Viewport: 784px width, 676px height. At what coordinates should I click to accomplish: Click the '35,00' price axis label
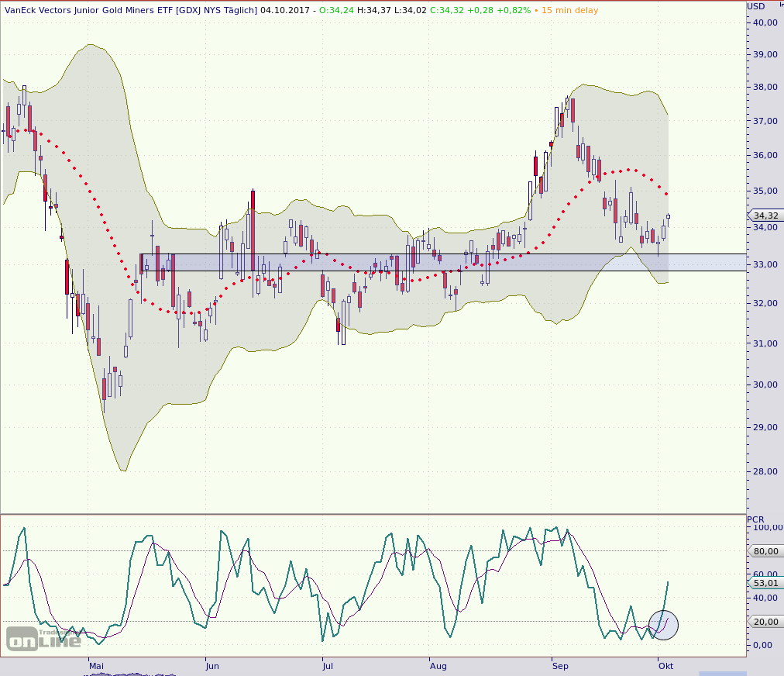[765, 191]
